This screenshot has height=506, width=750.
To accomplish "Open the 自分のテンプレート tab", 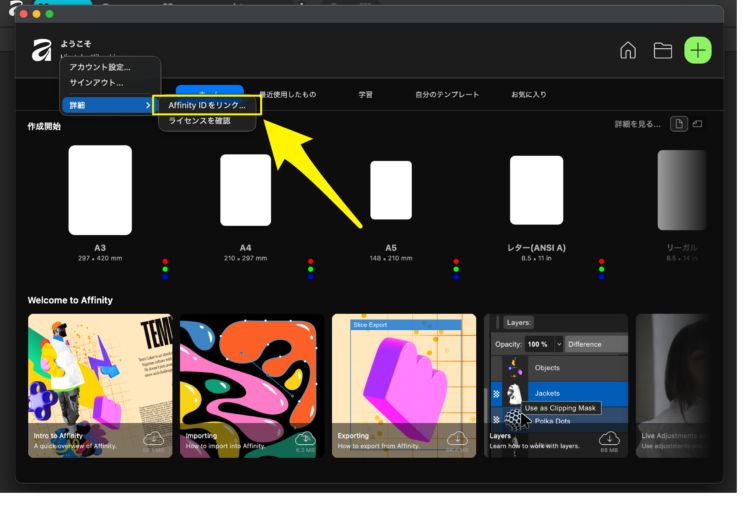I will (447, 95).
